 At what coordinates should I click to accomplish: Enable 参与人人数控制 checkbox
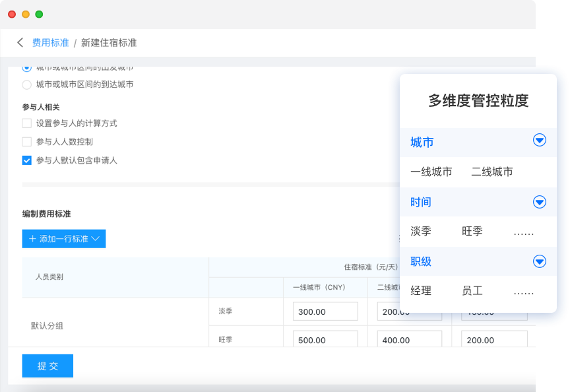26,141
